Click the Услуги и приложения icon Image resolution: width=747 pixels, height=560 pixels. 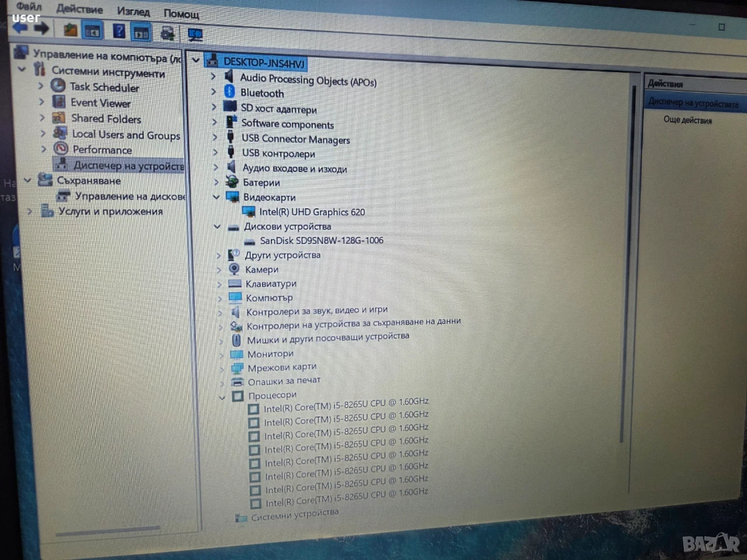[x=48, y=211]
